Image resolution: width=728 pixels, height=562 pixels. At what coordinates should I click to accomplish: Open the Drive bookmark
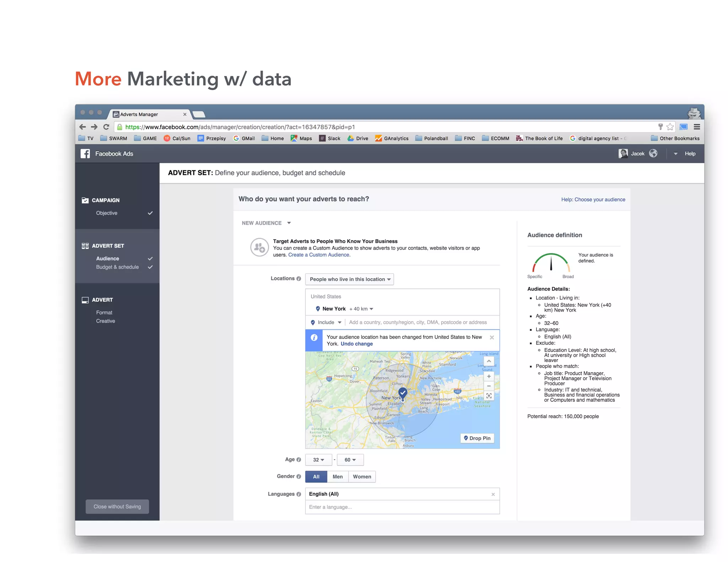tap(358, 138)
